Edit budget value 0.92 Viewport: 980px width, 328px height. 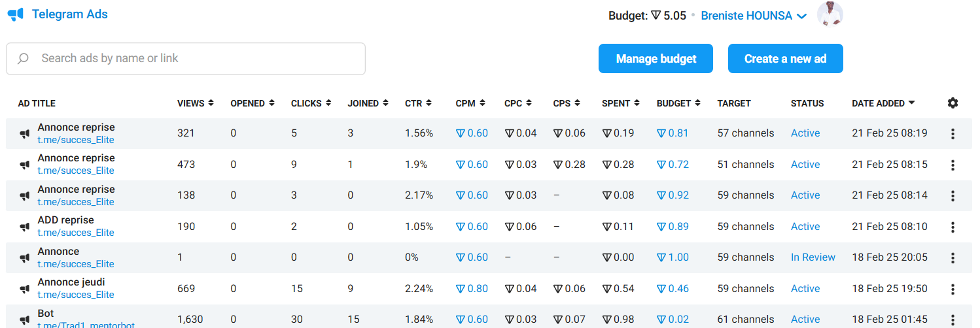tap(673, 195)
